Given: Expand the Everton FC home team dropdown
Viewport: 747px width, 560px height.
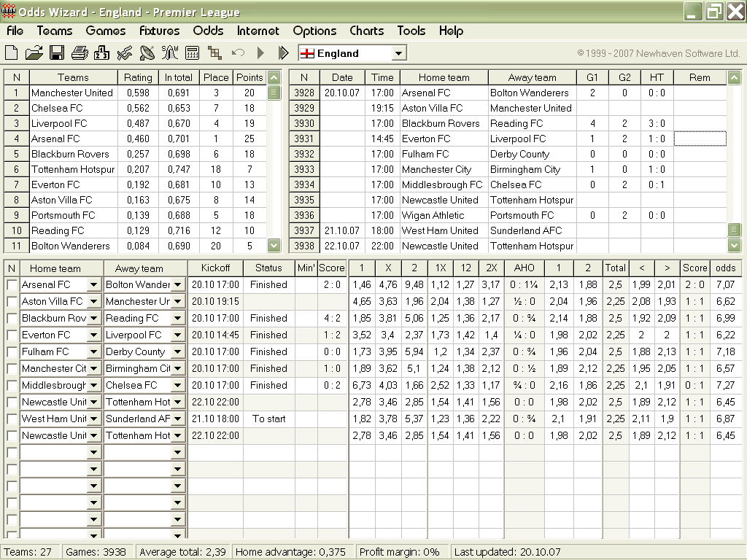Looking at the screenshot, I should point(94,335).
